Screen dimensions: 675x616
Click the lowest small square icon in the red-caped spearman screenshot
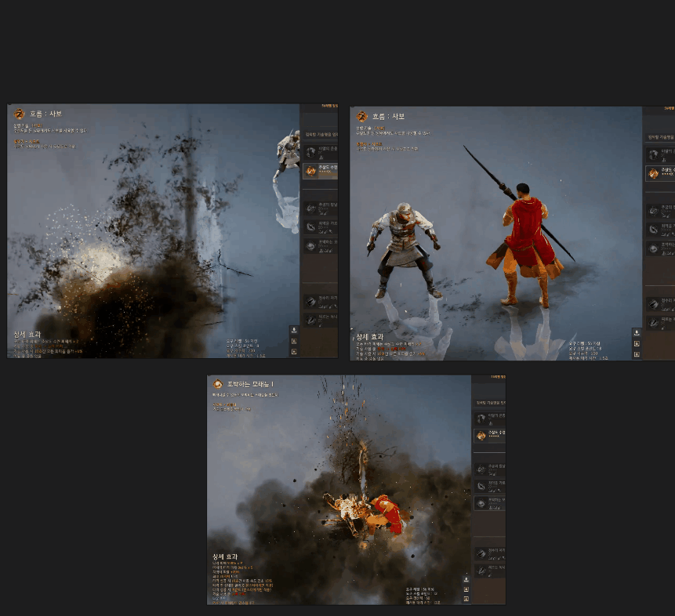coord(637,354)
